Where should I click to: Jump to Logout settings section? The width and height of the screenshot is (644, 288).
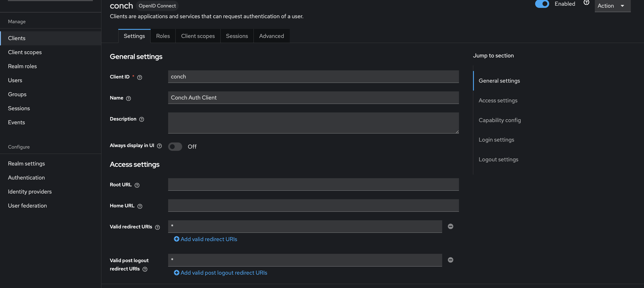498,159
